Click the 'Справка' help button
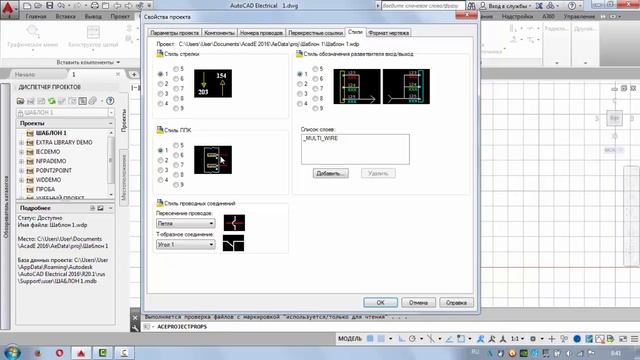This screenshot has width=640, height=360. click(x=456, y=302)
